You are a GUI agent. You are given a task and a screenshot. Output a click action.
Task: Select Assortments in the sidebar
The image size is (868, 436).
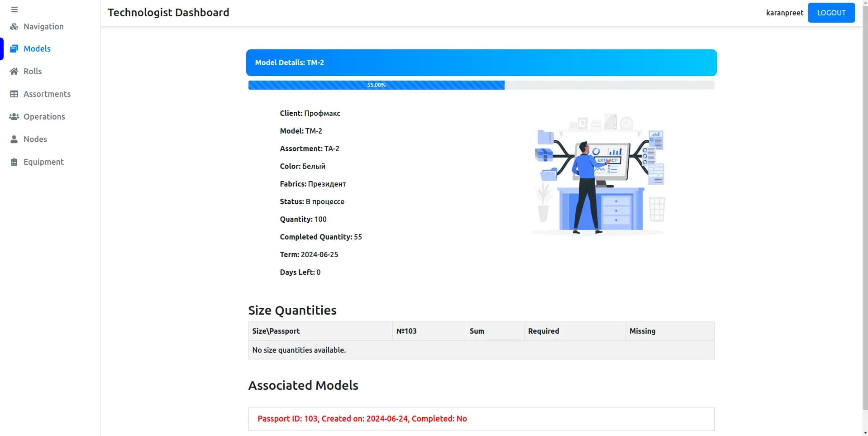[x=47, y=94]
